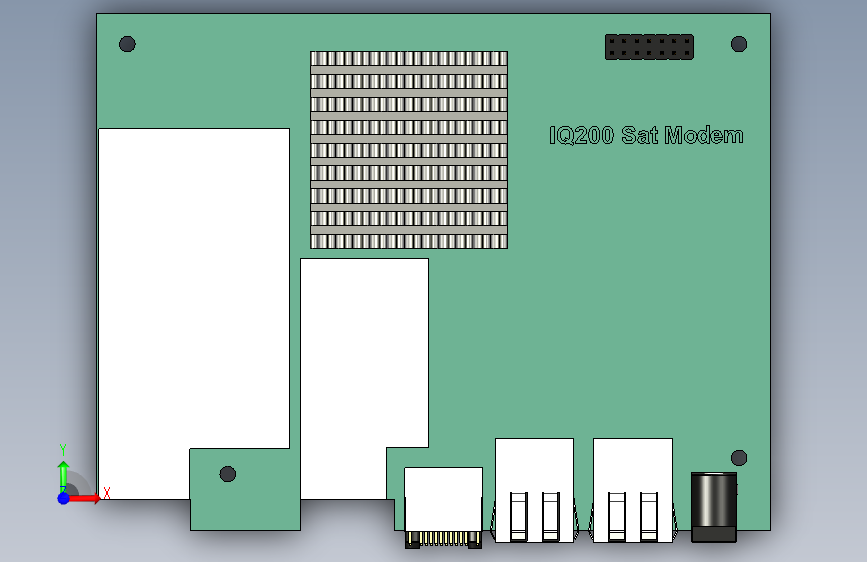This screenshot has width=867, height=562.
Task: Pick the mounting hole above the DC jack
Action: (739, 458)
